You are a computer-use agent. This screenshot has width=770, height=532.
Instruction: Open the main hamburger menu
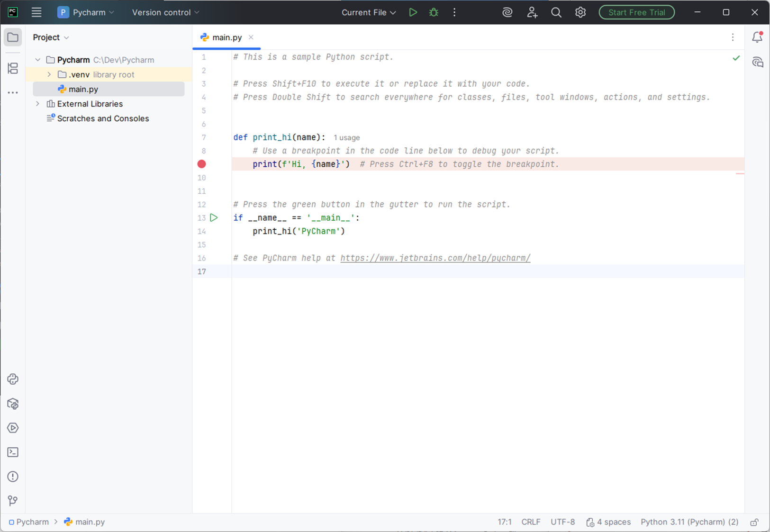[36, 12]
